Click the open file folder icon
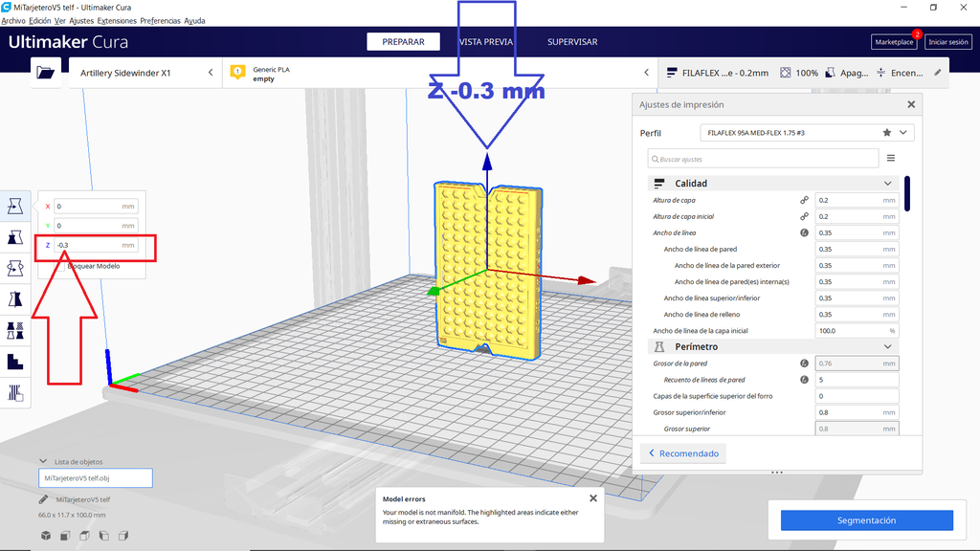Viewport: 980px width, 551px height. 44,73
